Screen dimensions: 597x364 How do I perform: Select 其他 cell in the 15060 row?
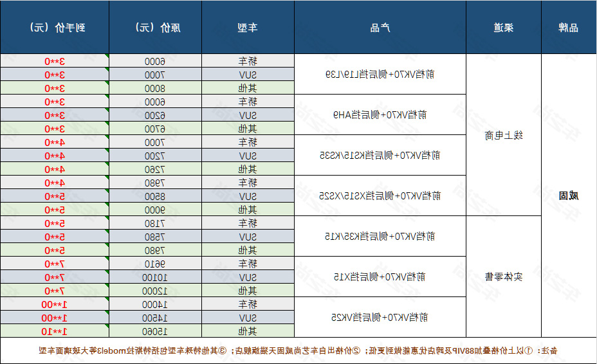[x=248, y=331]
